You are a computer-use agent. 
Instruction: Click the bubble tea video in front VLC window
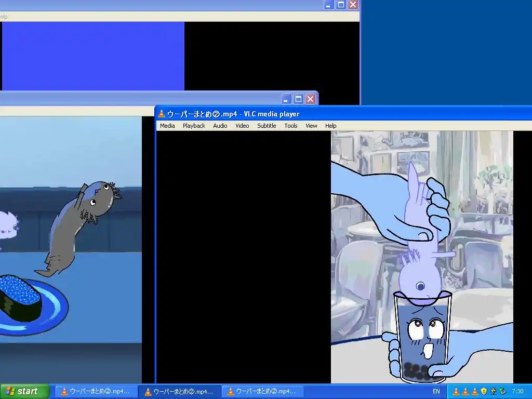[422, 257]
